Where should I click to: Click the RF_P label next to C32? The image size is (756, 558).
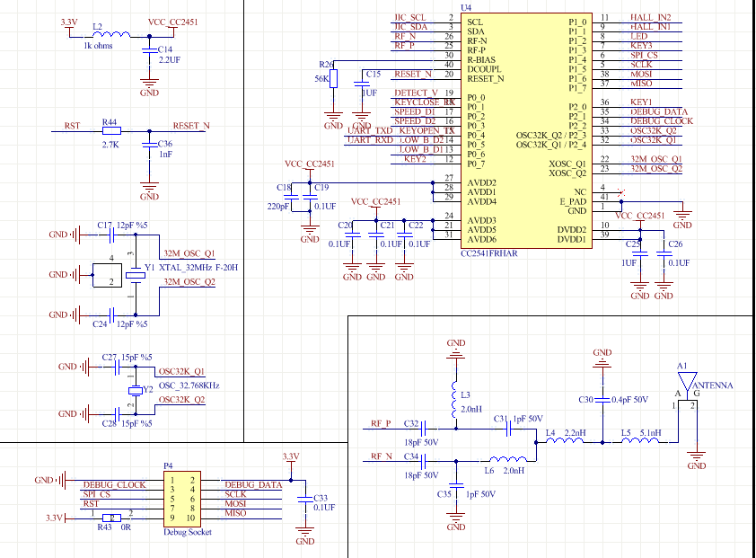click(381, 424)
